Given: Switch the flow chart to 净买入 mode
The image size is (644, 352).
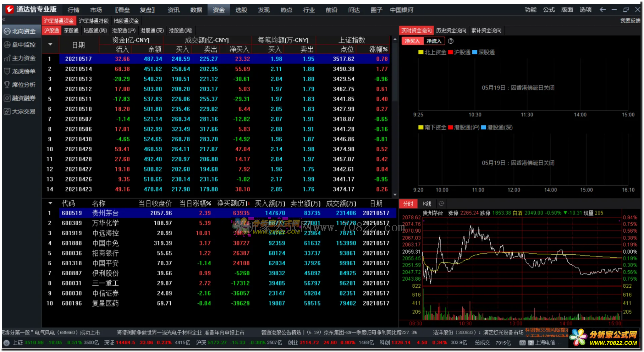Looking at the screenshot, I should tap(412, 41).
